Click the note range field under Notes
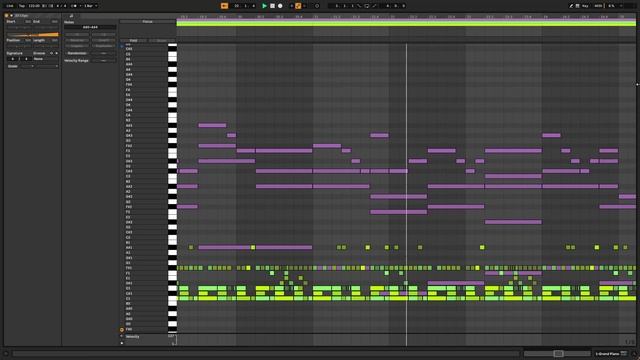Image resolution: width=640 pixels, height=360 pixels. point(90,27)
